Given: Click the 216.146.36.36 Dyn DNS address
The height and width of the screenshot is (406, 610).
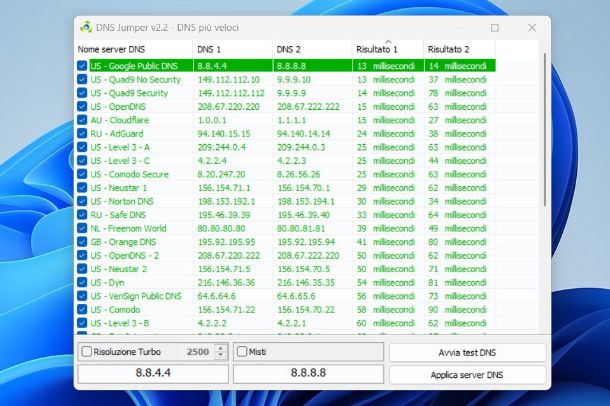Looking at the screenshot, I should point(226,282).
